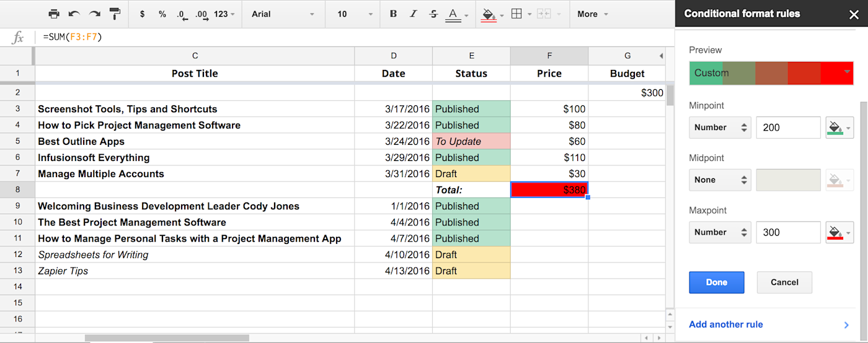
Task: Select the paint format roller tool
Action: tap(115, 14)
